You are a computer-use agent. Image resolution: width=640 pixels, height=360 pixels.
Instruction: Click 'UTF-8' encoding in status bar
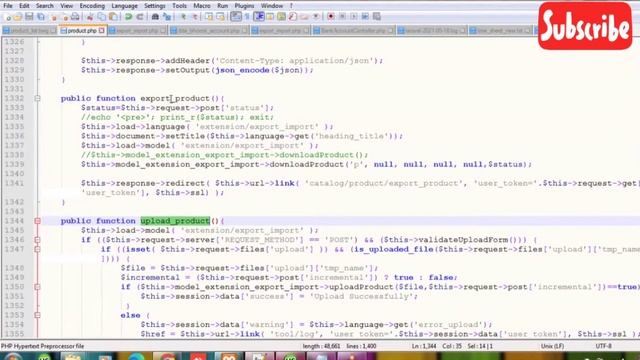603,346
